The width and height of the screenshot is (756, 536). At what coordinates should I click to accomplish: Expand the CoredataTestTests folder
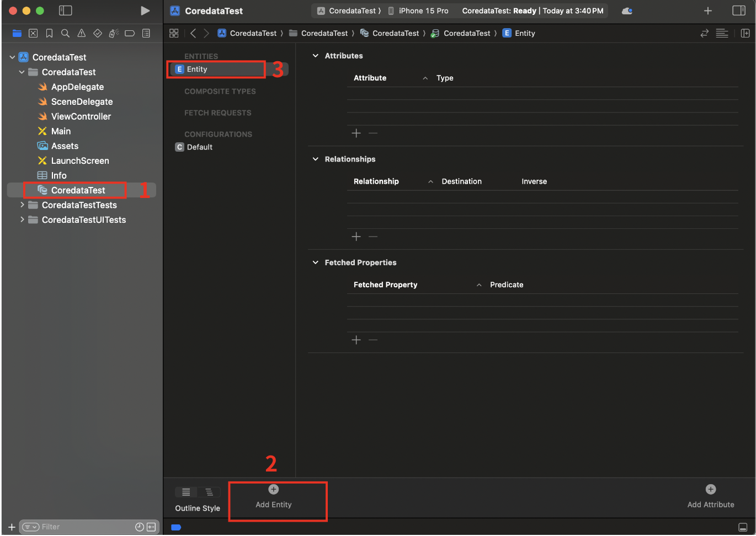[x=22, y=205]
